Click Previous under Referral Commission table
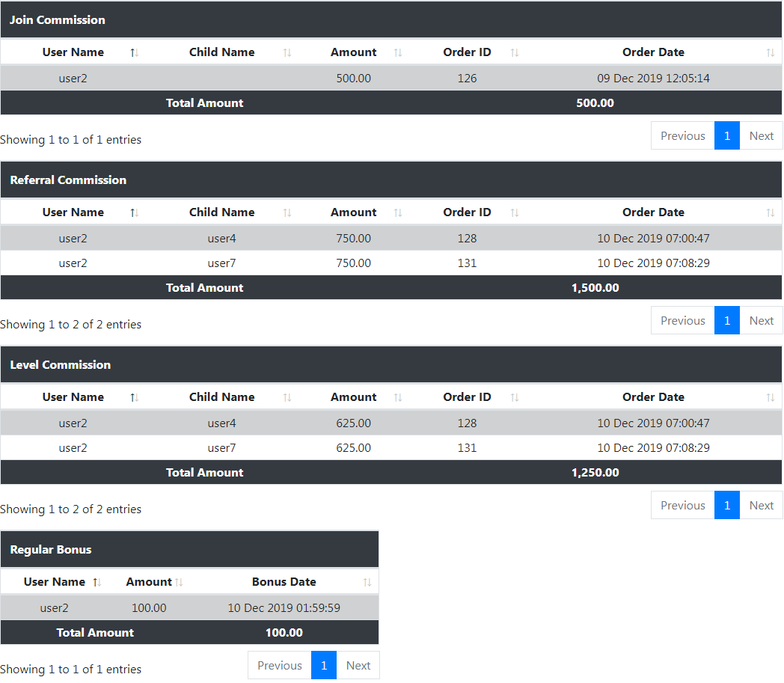The image size is (784, 683). 682,319
